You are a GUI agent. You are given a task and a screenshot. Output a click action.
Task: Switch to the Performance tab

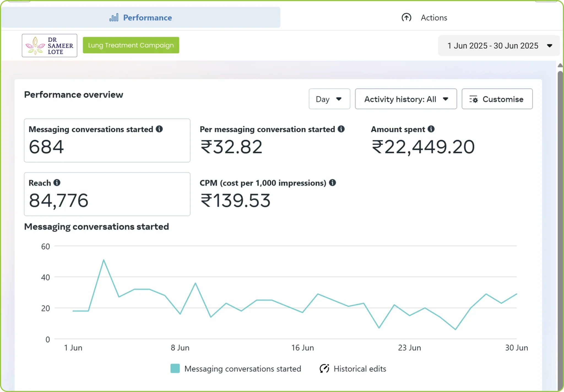click(x=141, y=17)
